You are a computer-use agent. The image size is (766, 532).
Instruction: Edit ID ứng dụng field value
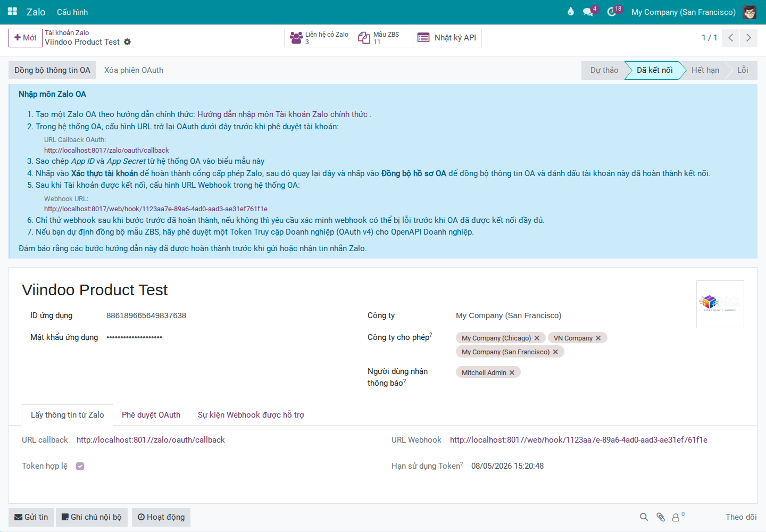(146, 315)
